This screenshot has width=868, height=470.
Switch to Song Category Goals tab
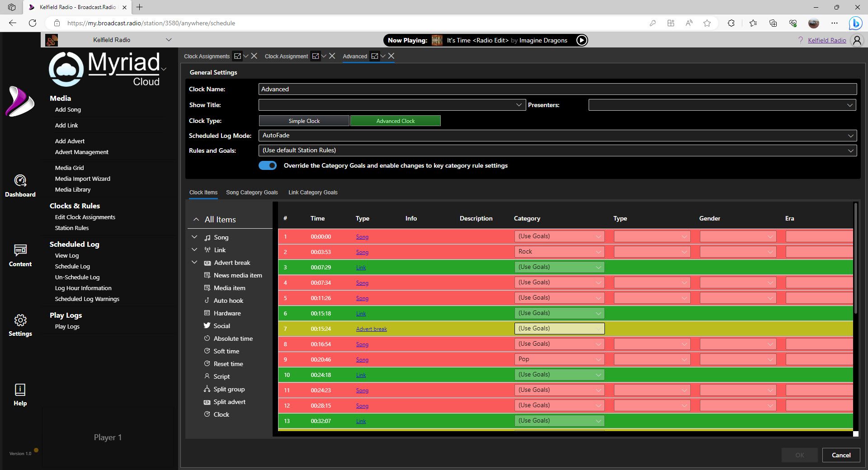tap(252, 193)
